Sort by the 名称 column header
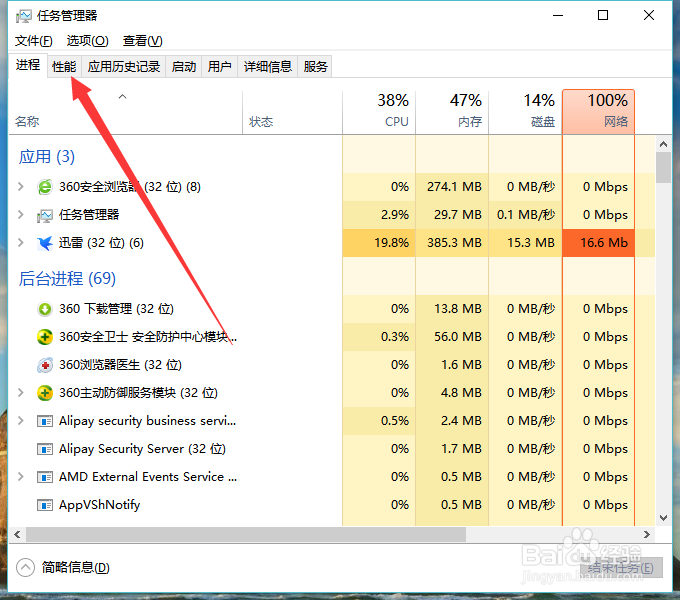The image size is (680, 600). (x=125, y=112)
